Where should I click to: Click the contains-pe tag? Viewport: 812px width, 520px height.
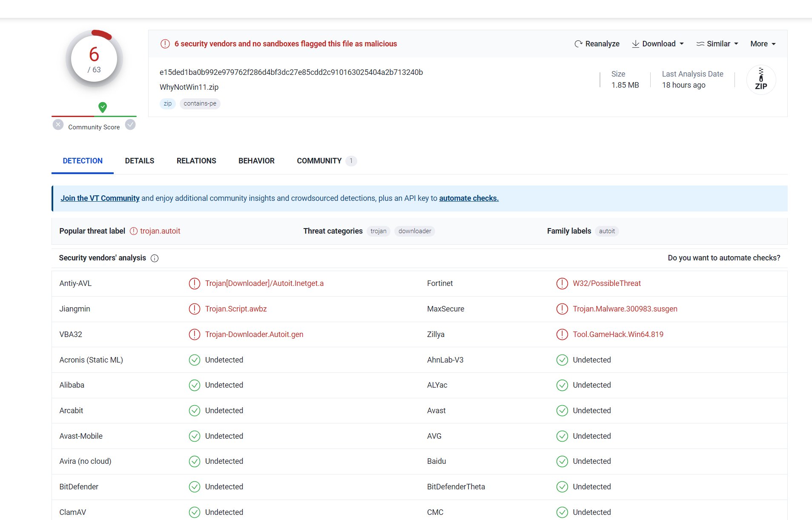point(200,103)
